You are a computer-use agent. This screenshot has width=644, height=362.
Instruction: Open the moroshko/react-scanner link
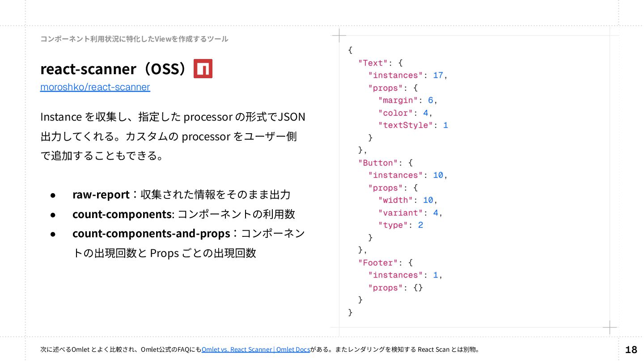click(95, 87)
